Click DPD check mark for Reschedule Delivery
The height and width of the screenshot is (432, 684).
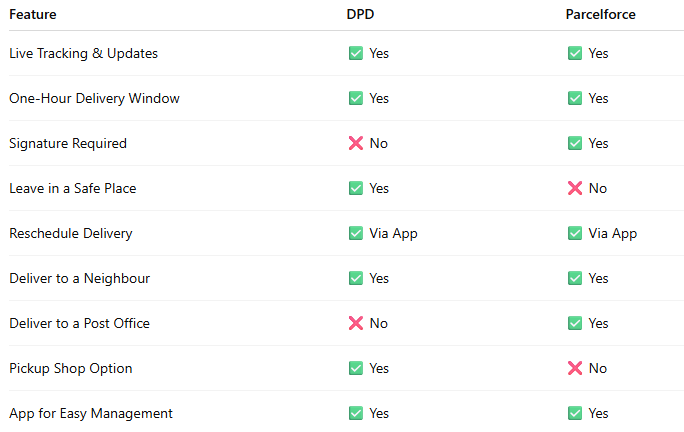pos(355,233)
